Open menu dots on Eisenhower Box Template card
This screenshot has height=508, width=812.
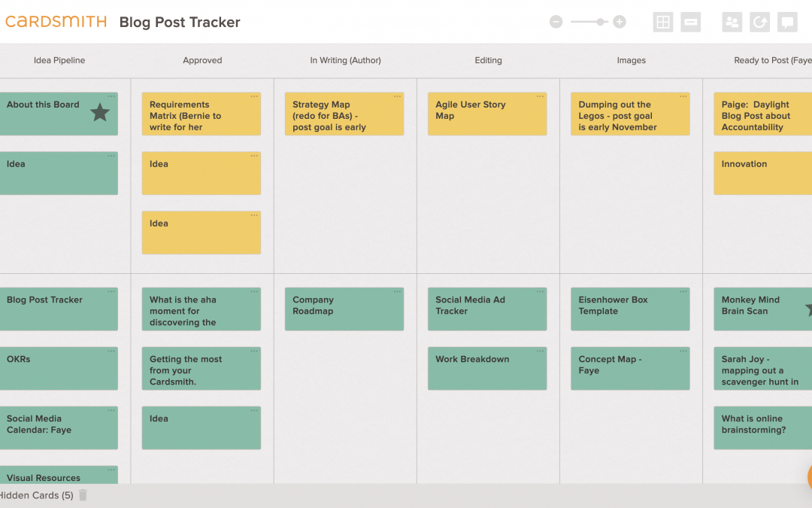(x=683, y=292)
